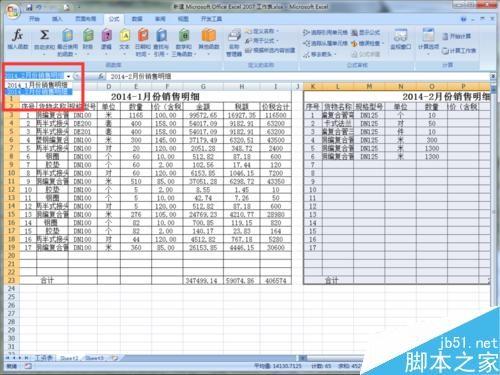
Task: Click Undo icon in Quick Access Toolbar
Action: click(40, 7)
